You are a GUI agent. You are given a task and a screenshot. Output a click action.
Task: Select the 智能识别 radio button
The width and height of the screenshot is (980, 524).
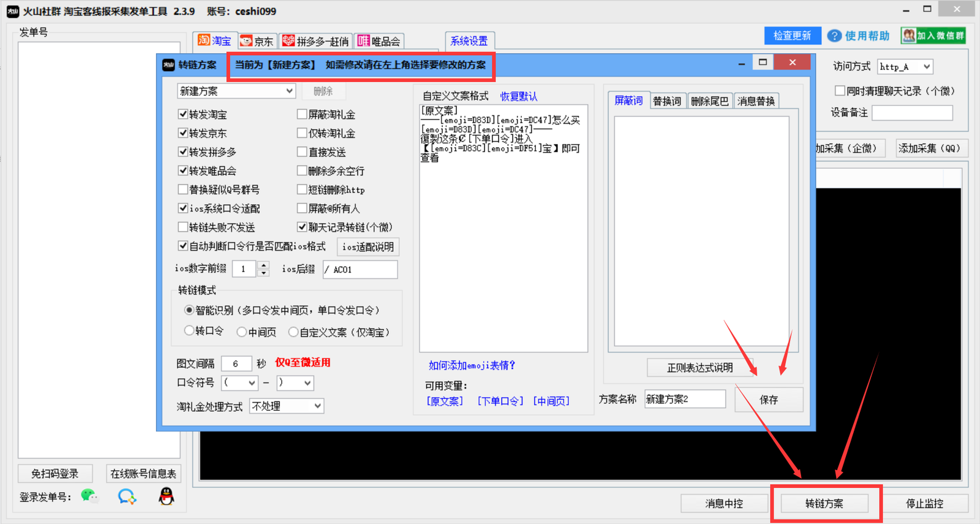189,310
